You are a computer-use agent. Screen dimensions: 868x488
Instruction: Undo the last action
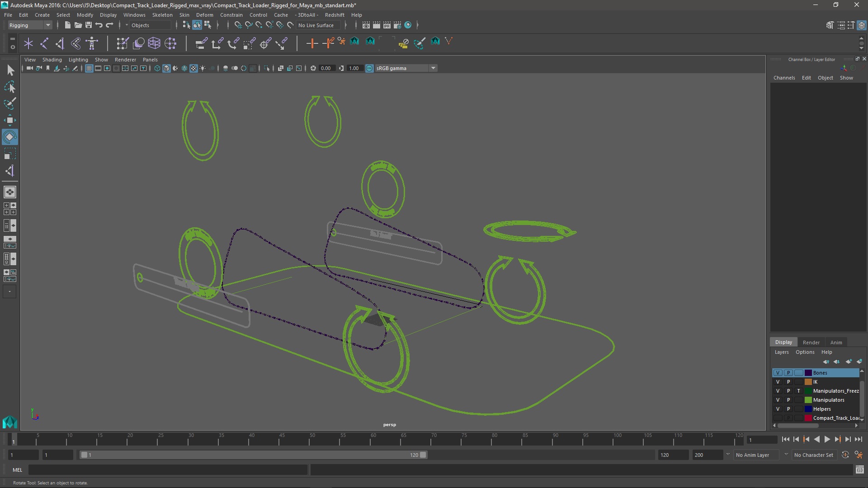(99, 25)
